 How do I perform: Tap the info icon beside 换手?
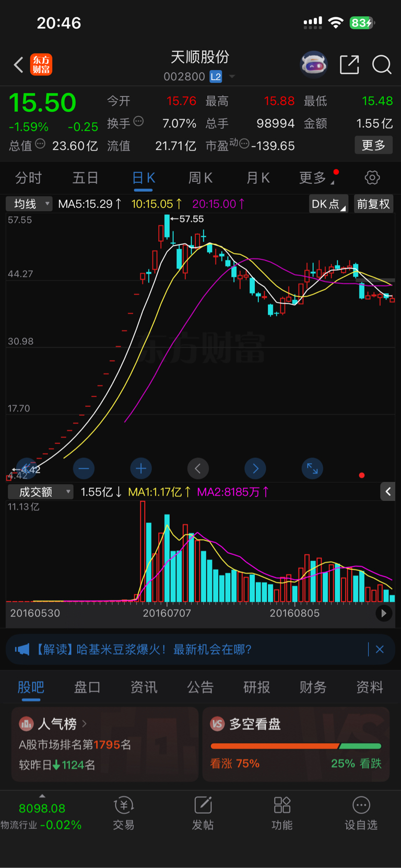[x=138, y=121]
